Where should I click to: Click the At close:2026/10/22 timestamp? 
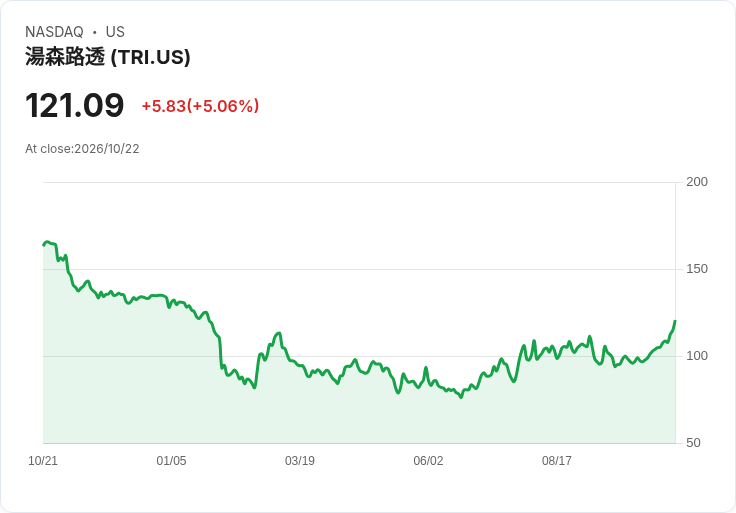click(82, 149)
